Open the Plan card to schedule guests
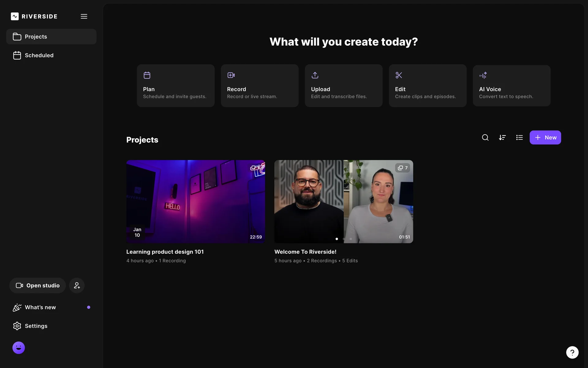This screenshot has height=368, width=588. [175, 86]
